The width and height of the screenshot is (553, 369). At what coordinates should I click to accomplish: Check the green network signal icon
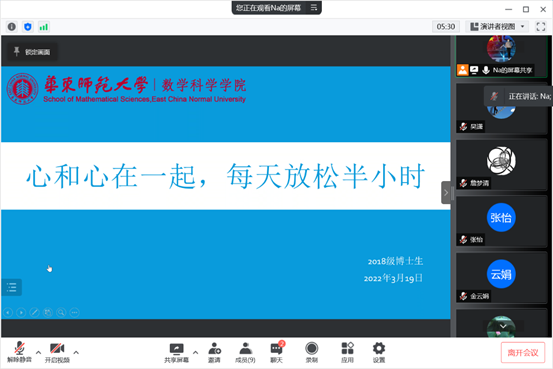tap(44, 27)
